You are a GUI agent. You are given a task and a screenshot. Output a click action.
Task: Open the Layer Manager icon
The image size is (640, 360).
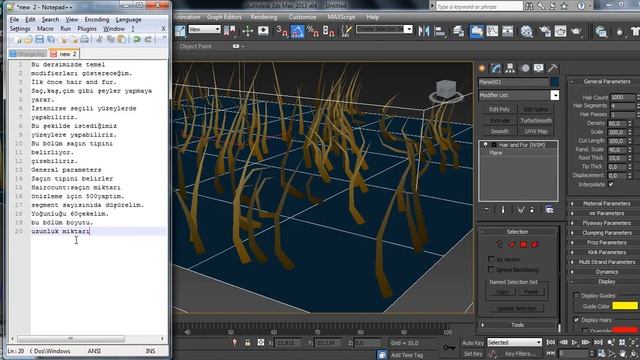[458, 31]
